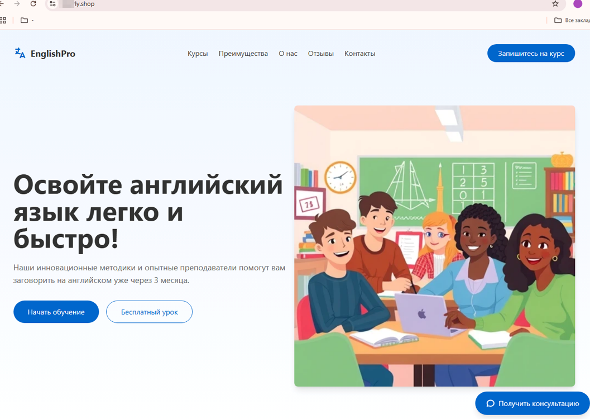The height and width of the screenshot is (419, 590).
Task: Click the browser forward arrow
Action: (17, 3)
